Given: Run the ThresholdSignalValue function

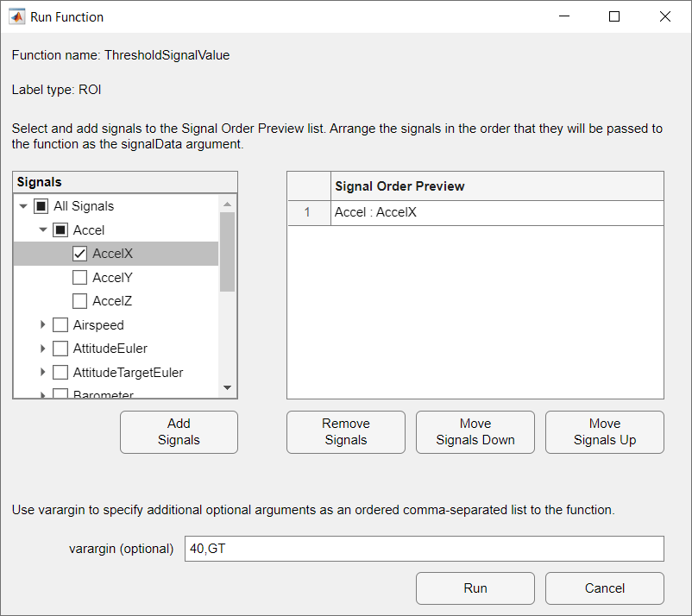Looking at the screenshot, I should coord(475,588).
